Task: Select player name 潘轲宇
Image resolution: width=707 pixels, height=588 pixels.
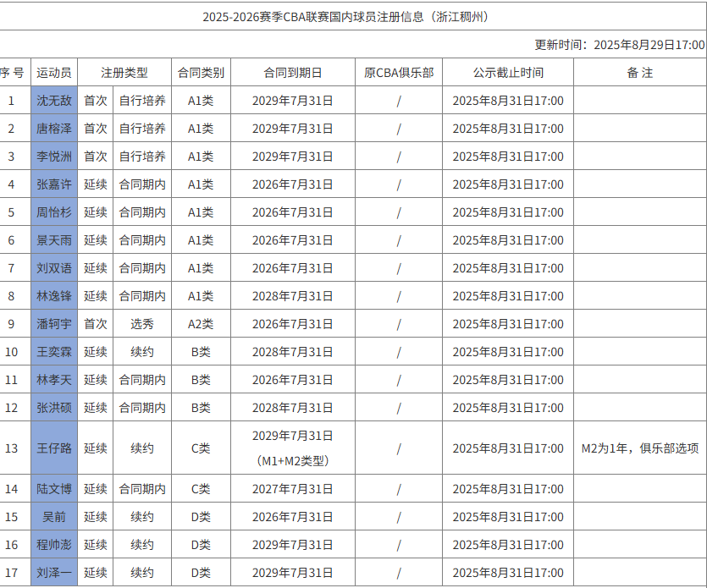Action: [54, 324]
